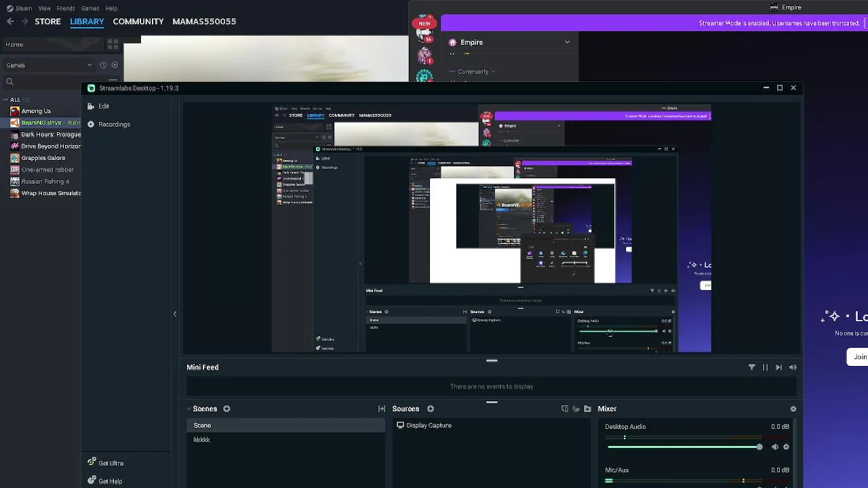
Task: Click the Streamlabs Desktop logo icon
Action: (x=92, y=88)
